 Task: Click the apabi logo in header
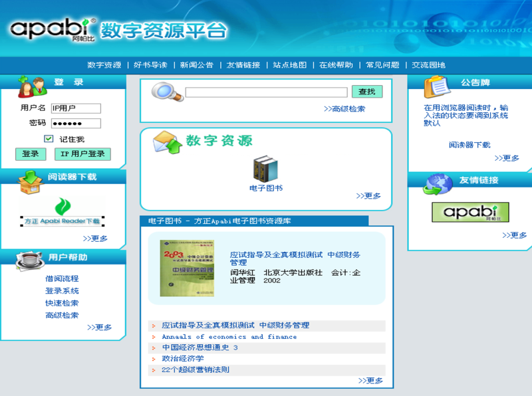(53, 30)
